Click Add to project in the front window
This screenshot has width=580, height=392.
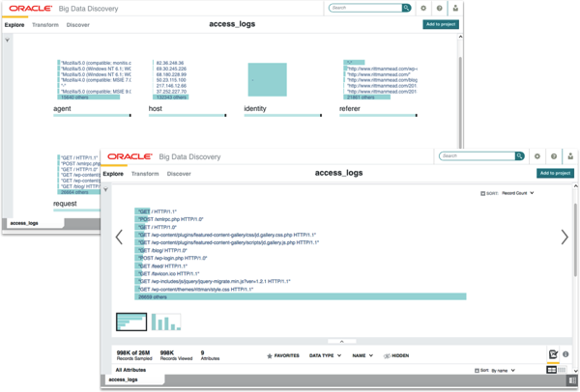pyautogui.click(x=555, y=173)
